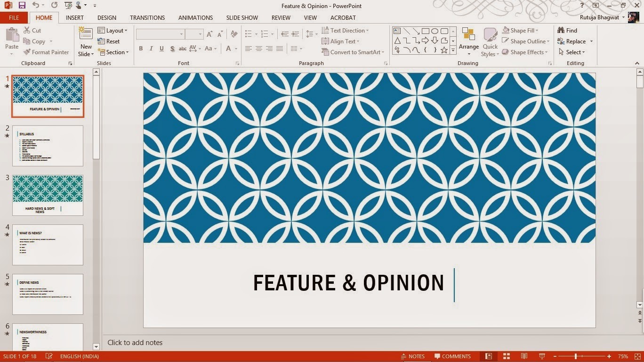Viewport: 644px width, 362px height.
Task: Click the Center alignment icon
Action: pos(258,49)
